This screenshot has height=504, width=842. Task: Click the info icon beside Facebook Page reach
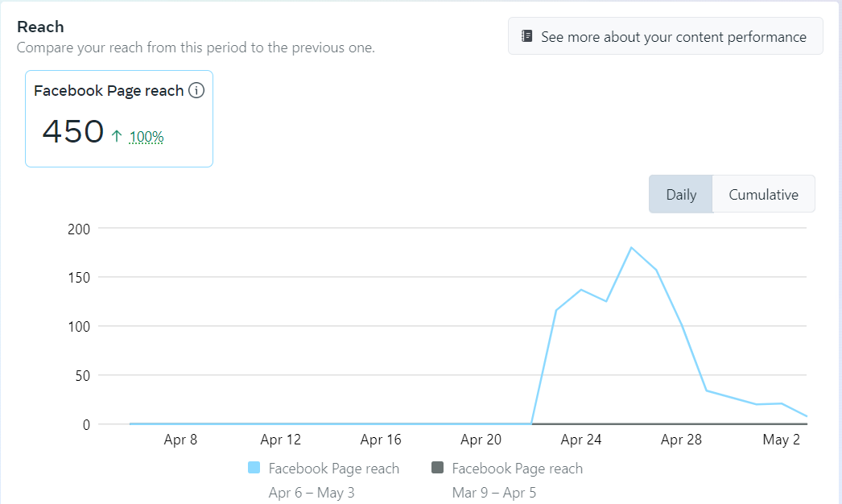(x=196, y=91)
